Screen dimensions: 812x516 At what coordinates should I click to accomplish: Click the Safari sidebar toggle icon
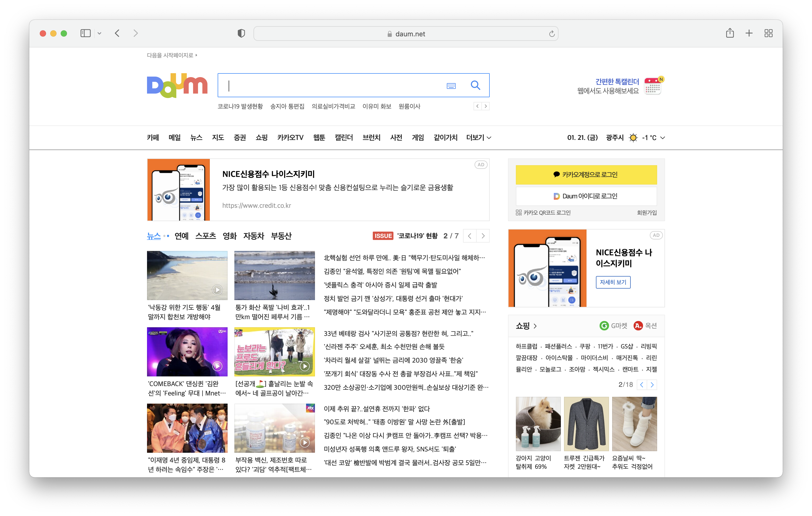coord(86,33)
